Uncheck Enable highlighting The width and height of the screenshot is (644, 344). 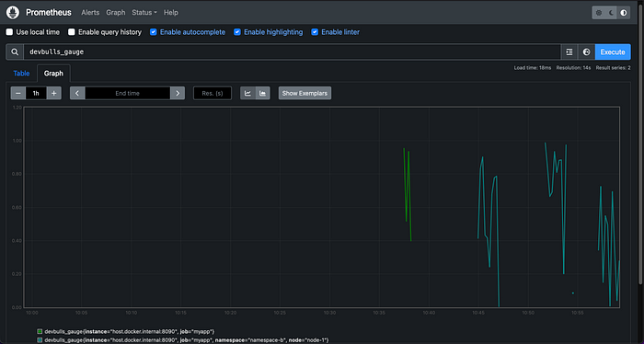click(237, 32)
